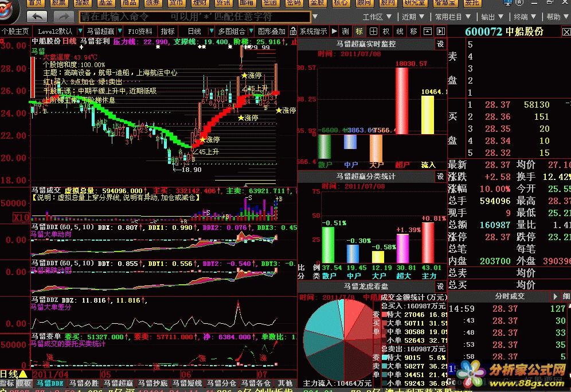Open the 研究室 top menu button
The width and height of the screenshot is (571, 392).
click(x=414, y=3)
